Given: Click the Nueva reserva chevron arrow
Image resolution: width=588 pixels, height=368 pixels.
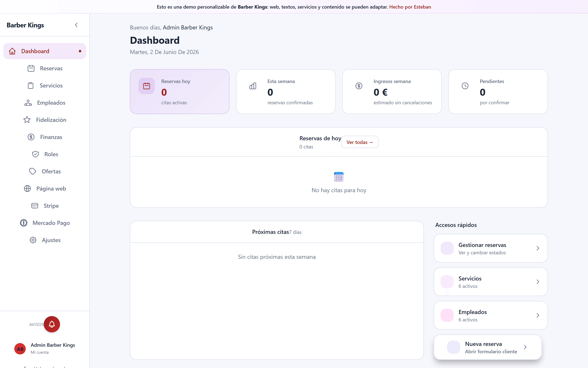Looking at the screenshot, I should (525, 347).
